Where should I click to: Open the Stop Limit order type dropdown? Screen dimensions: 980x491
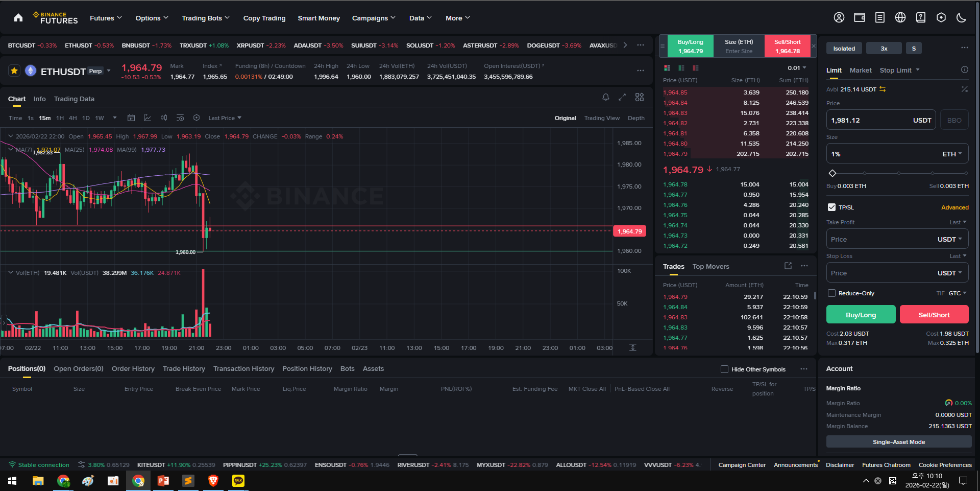(x=899, y=70)
